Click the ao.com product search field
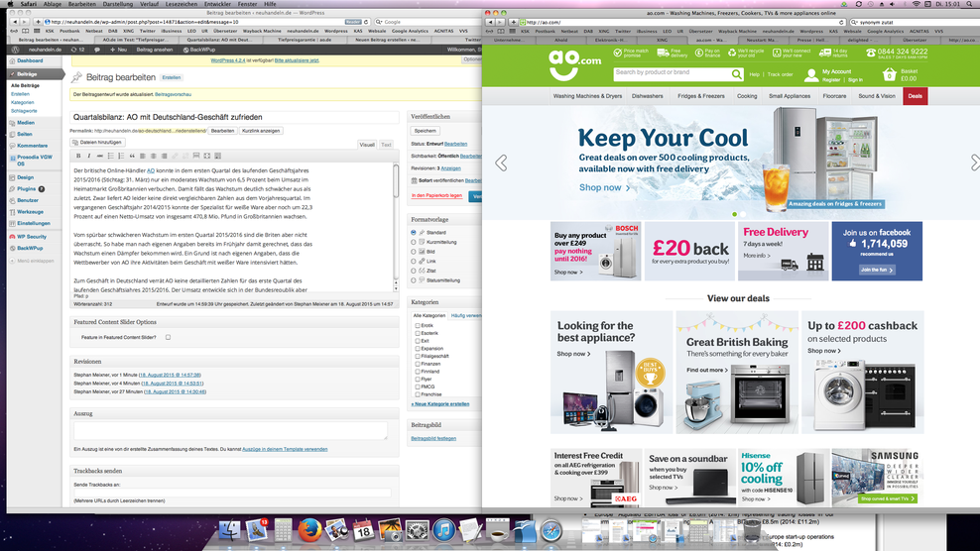This screenshot has width=980, height=551. pyautogui.click(x=672, y=74)
